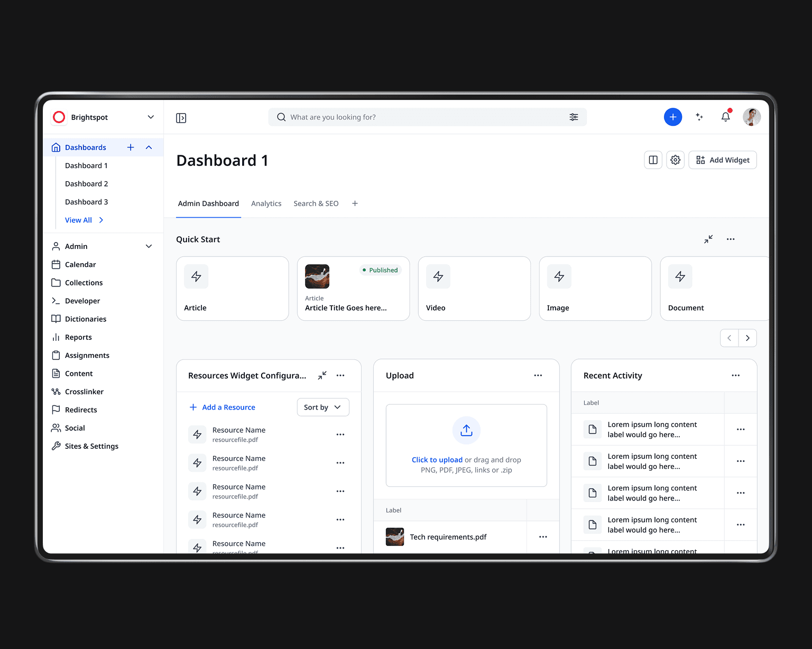Expand the Admin section chevron

tap(147, 246)
